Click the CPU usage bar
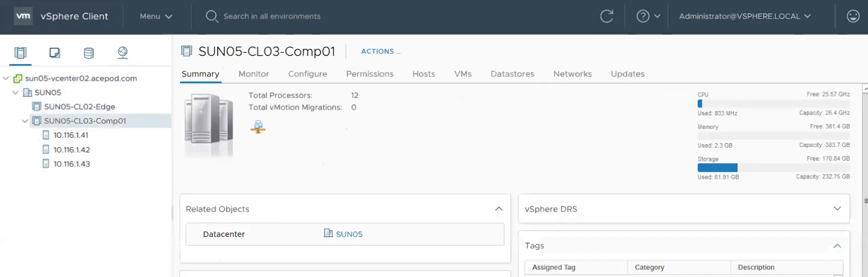Viewport: 868px width, 277px height. [x=774, y=104]
